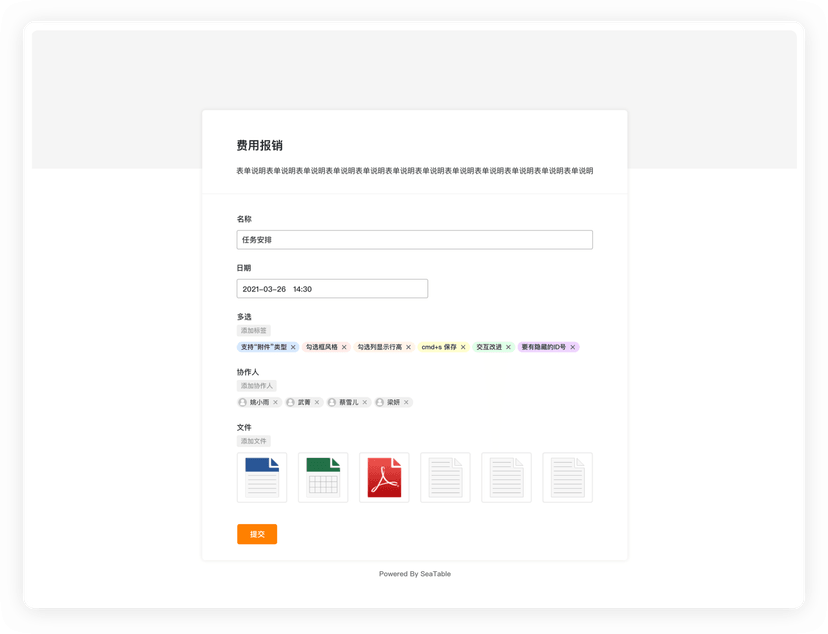Click the avatar icon of 姚小雨
The width and height of the screenshot is (828, 634).
click(242, 402)
